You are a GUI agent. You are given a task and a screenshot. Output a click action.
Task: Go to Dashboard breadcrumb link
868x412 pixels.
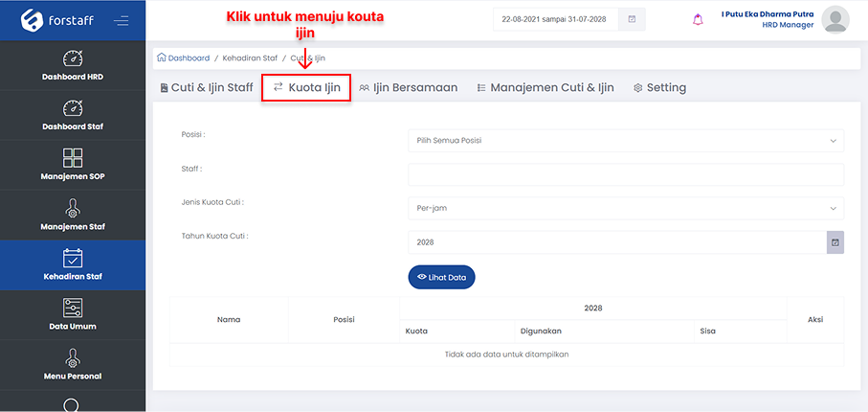(189, 57)
